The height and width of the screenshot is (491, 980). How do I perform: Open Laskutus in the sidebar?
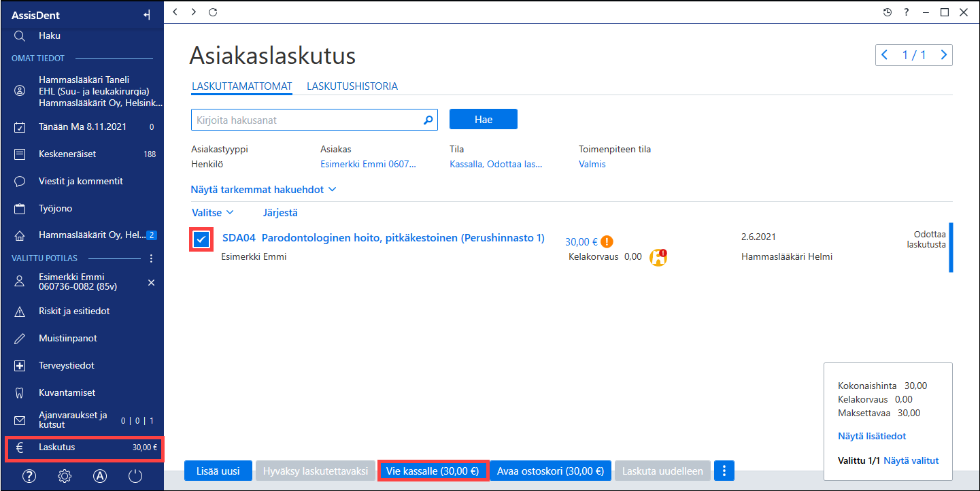pyautogui.click(x=84, y=447)
